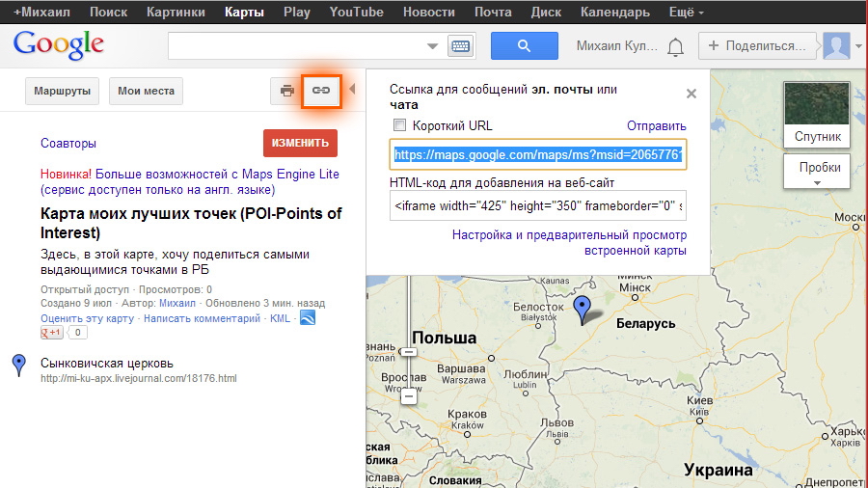
Task: Click the zoom slider handle
Action: 409,352
